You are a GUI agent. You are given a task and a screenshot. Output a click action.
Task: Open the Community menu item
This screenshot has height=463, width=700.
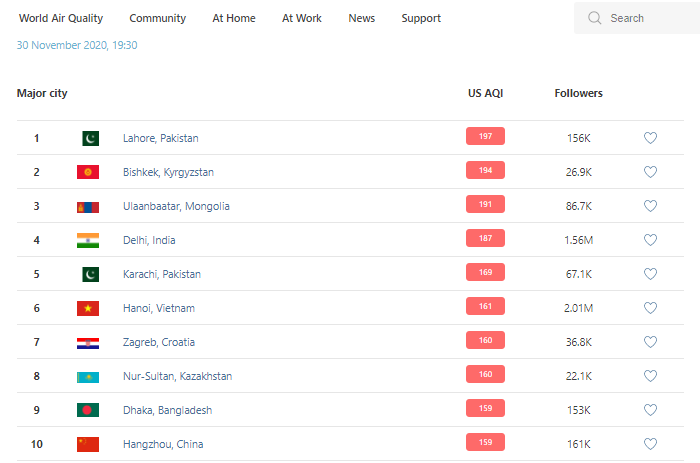coord(157,18)
